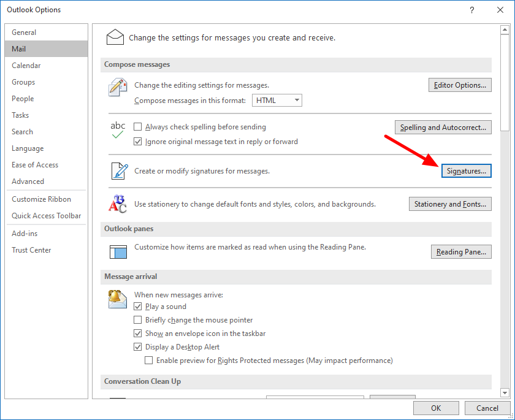Image resolution: width=515 pixels, height=420 pixels.
Task: Click the bell-and-envelope message arrival icon
Action: 118,299
